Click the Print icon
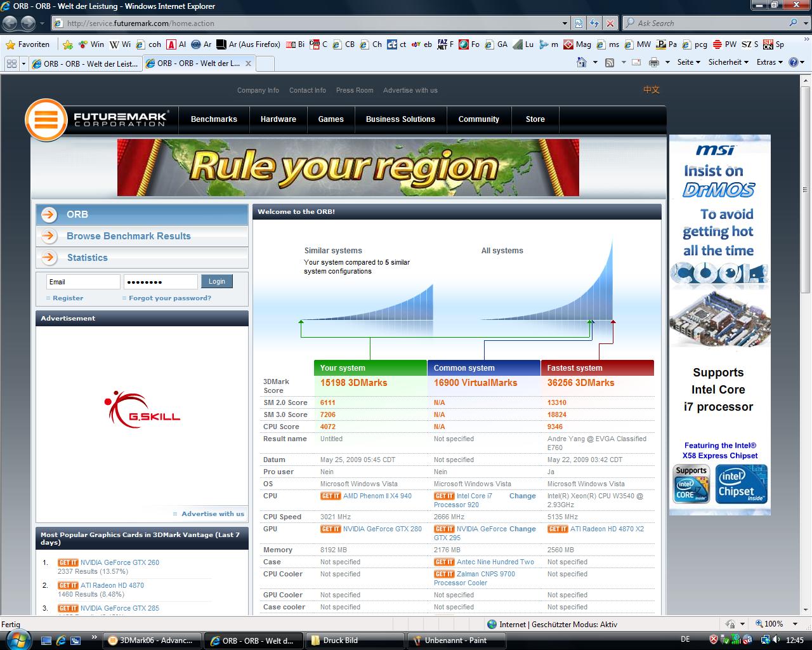812x650 pixels. tap(653, 62)
